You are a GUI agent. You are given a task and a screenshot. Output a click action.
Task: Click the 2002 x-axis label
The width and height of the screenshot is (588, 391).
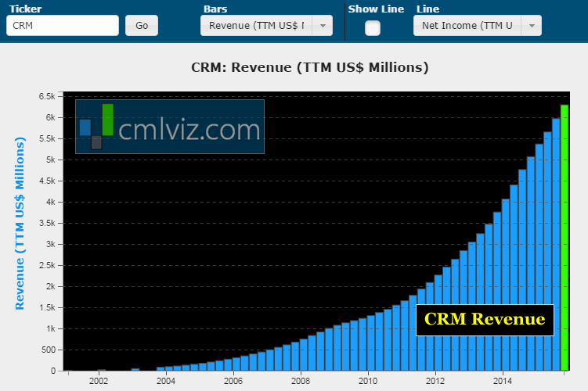99,381
